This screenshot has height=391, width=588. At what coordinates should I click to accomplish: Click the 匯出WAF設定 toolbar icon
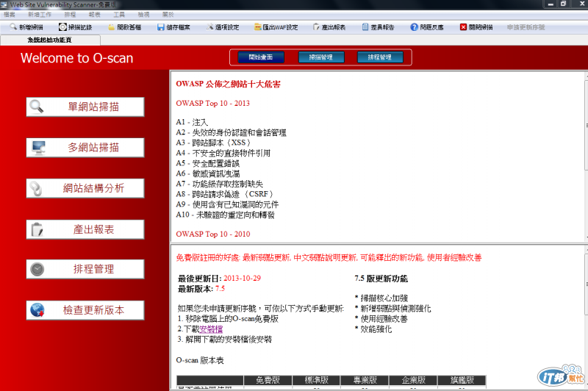pyautogui.click(x=258, y=27)
